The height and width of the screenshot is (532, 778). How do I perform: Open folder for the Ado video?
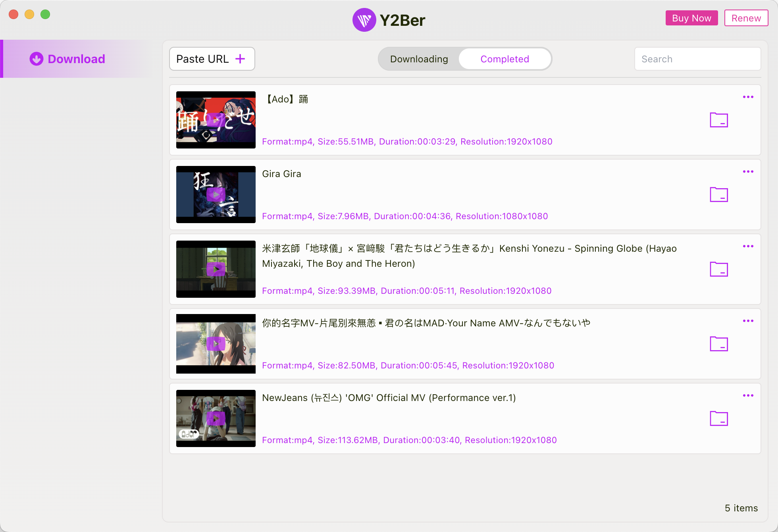pos(718,120)
